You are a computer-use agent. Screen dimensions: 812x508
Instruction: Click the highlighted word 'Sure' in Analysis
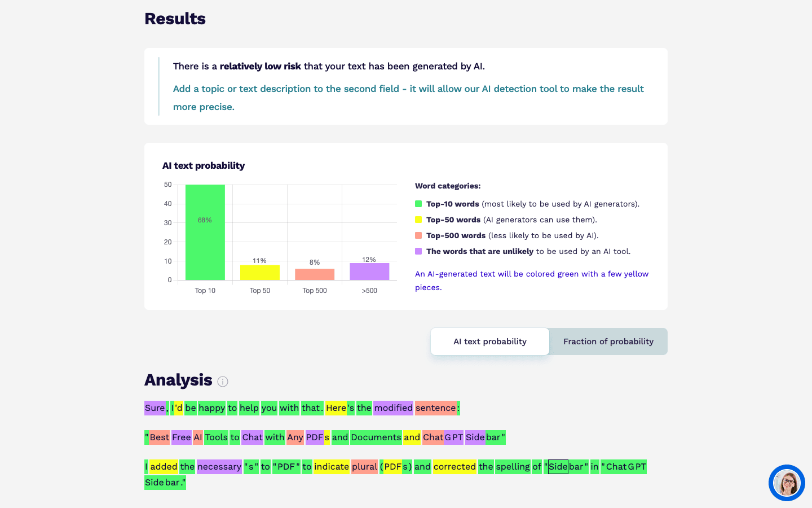[155, 408]
